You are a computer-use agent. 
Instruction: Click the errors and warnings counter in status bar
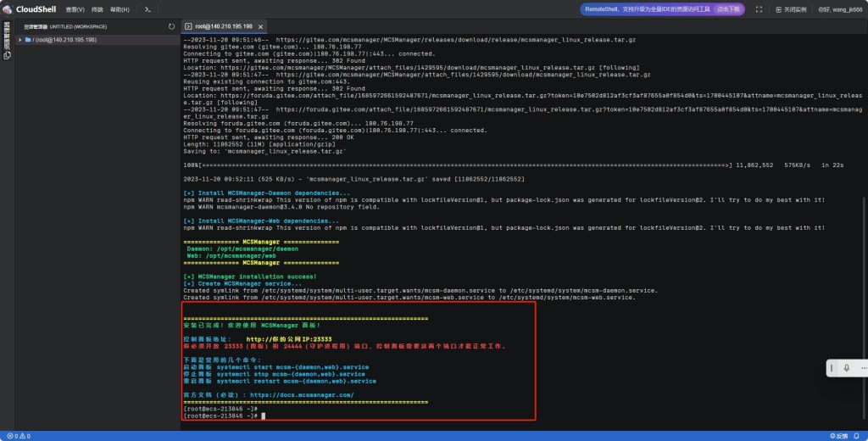tap(19, 436)
